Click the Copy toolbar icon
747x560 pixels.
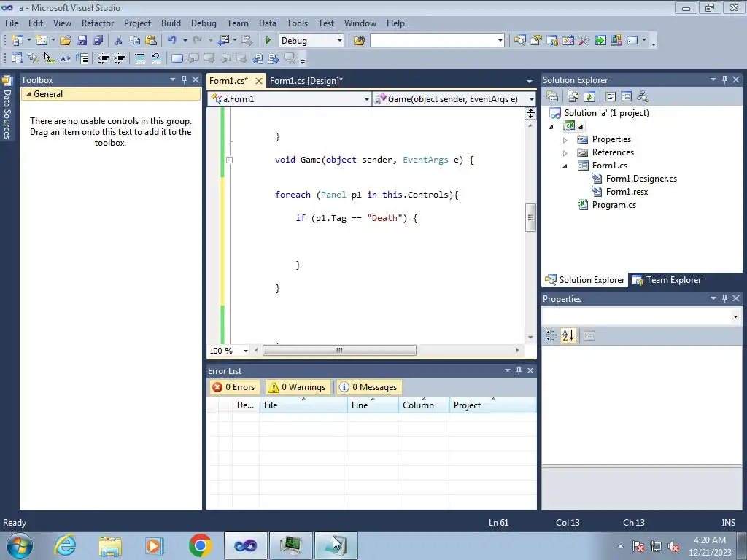point(135,41)
